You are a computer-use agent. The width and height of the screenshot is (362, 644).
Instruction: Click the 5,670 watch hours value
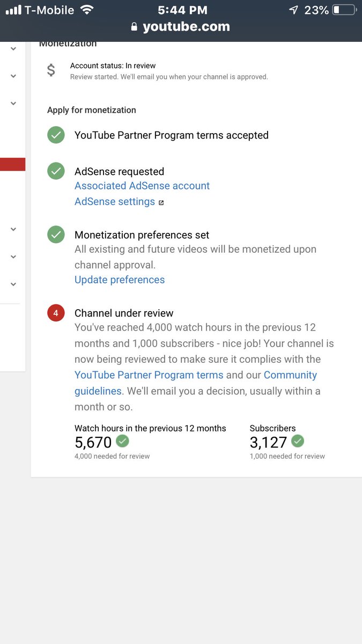tap(93, 442)
